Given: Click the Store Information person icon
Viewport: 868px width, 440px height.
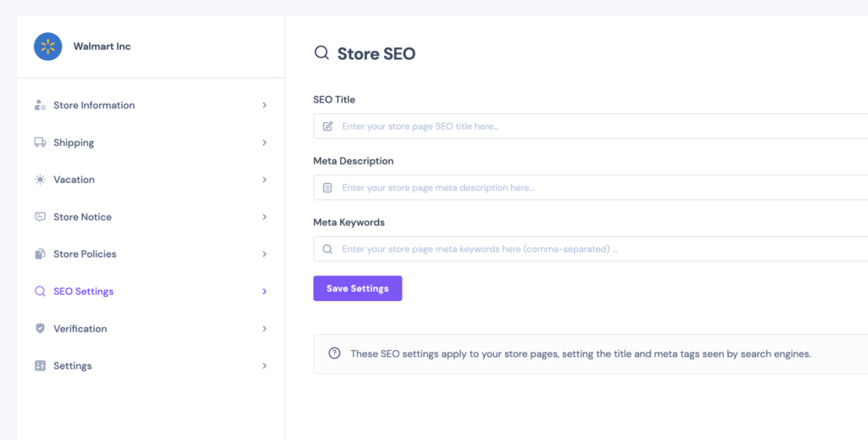Looking at the screenshot, I should pyautogui.click(x=40, y=105).
